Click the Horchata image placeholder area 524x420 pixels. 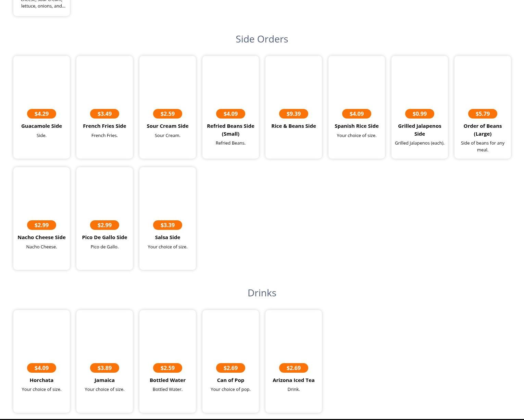pyautogui.click(x=41, y=336)
